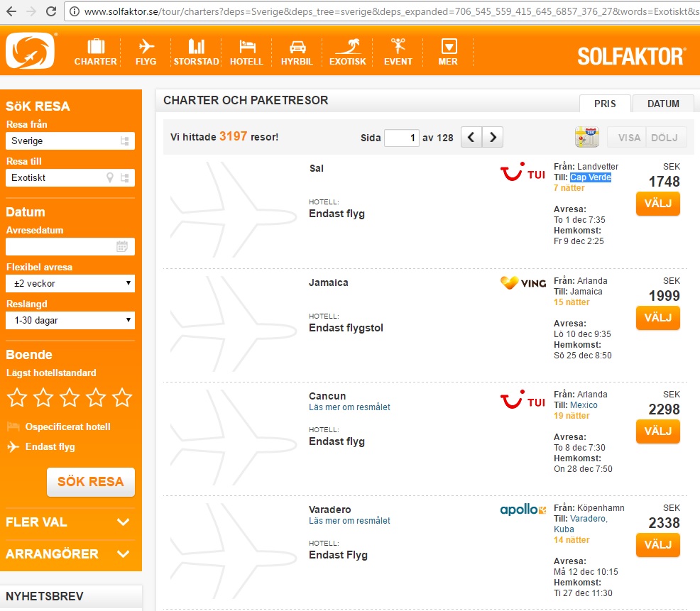Set minimum hotel standard to four stars

pos(96,397)
